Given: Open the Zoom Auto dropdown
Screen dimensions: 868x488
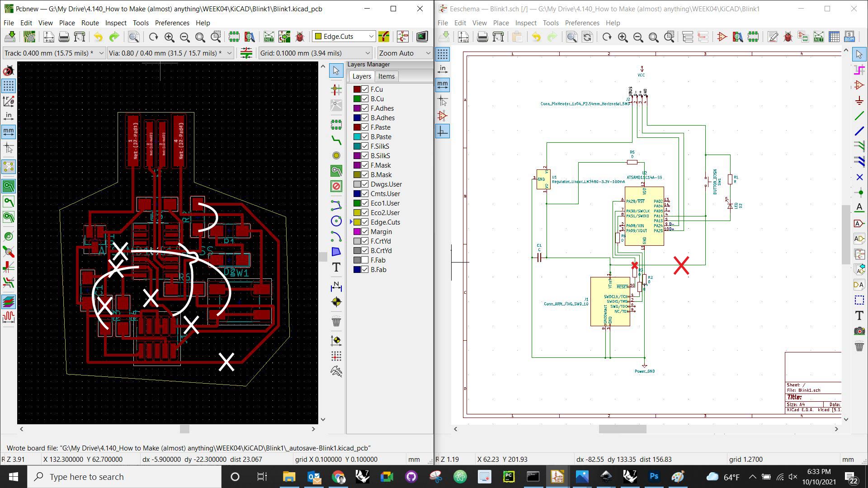Looking at the screenshot, I should pos(405,53).
